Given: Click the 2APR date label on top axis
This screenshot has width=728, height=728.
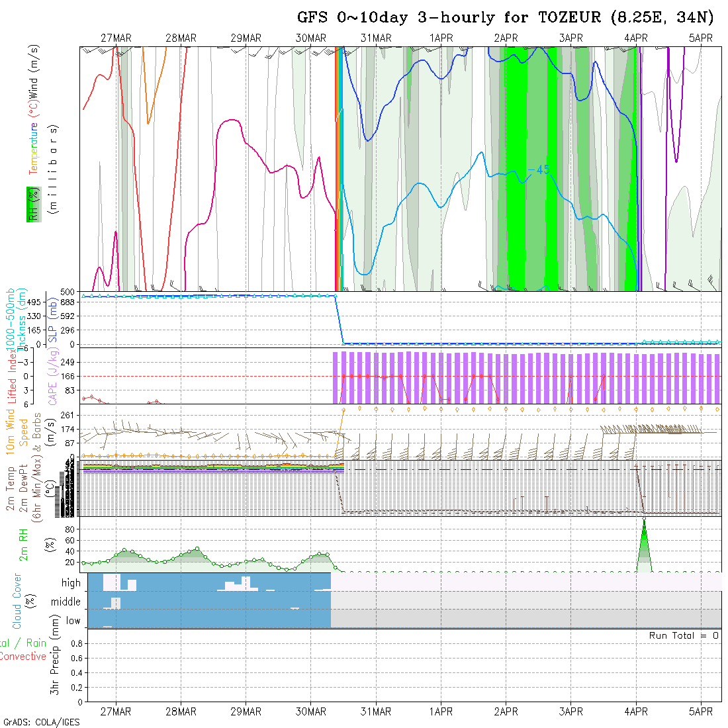Looking at the screenshot, I should pos(506,38).
